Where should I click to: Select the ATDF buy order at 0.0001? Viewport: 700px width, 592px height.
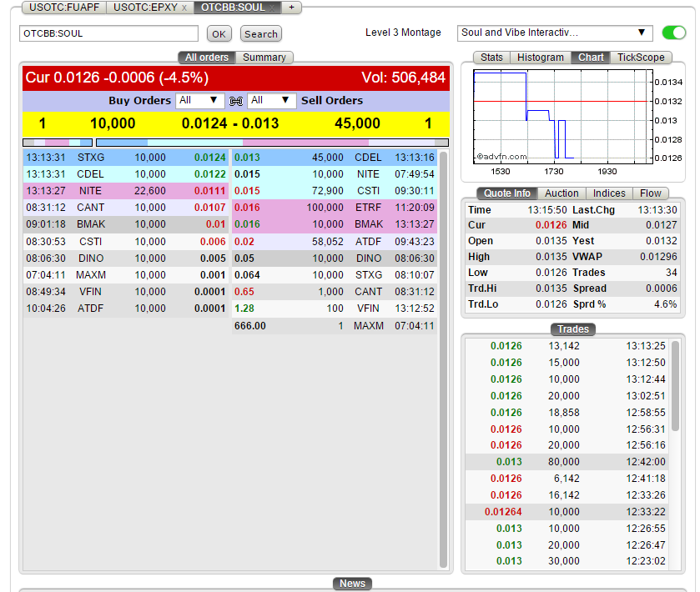click(126, 309)
